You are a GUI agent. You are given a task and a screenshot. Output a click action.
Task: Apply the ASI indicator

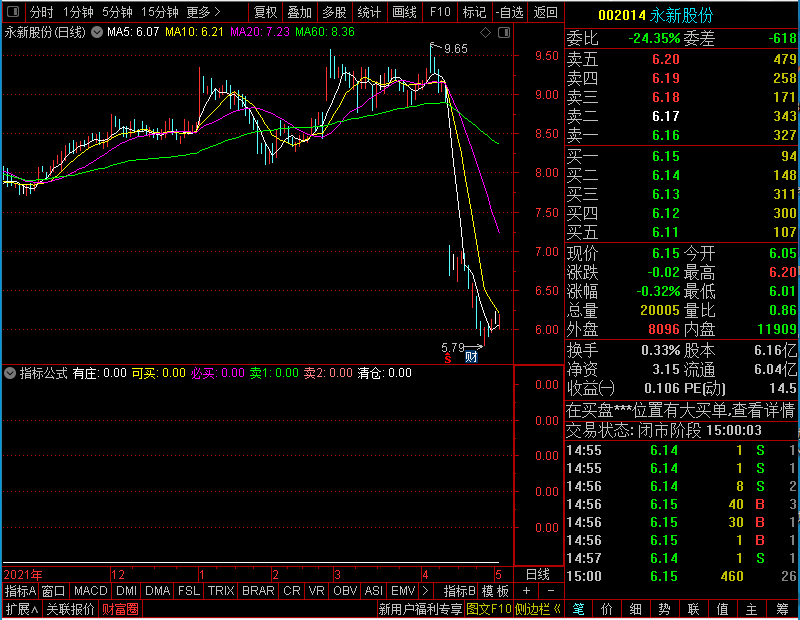click(x=374, y=591)
